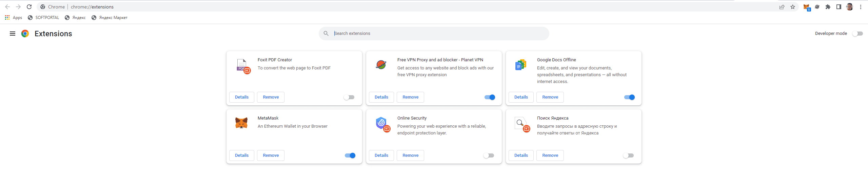Click the Planet VPN toolbar icon

point(817,7)
